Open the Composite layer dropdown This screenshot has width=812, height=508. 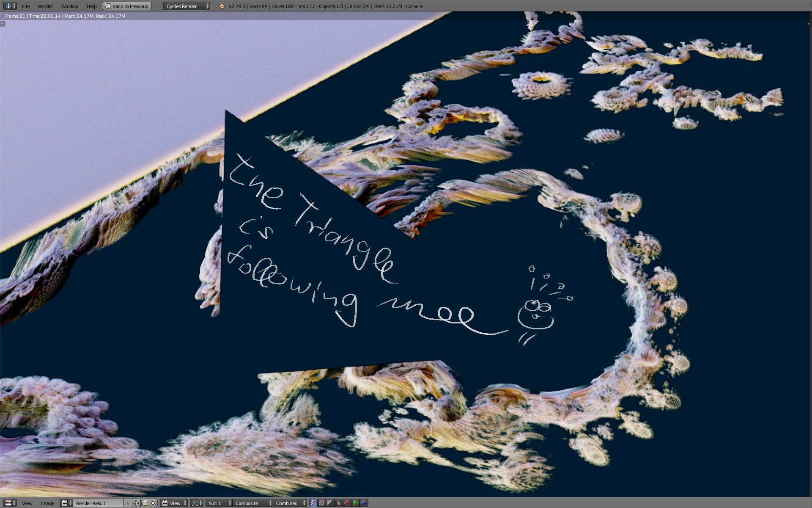pyautogui.click(x=253, y=503)
